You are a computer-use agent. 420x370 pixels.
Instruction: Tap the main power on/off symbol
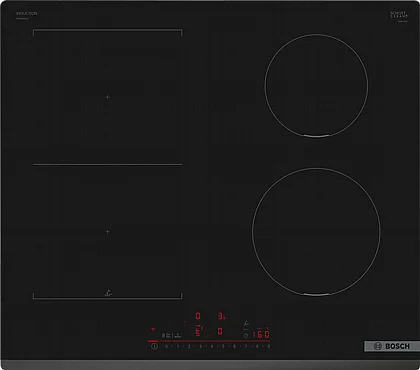[x=154, y=346]
